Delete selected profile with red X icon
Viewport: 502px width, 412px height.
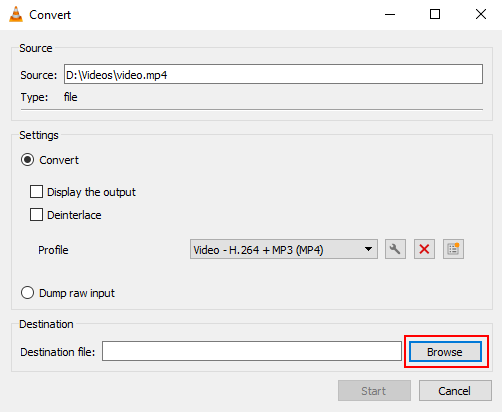click(424, 249)
